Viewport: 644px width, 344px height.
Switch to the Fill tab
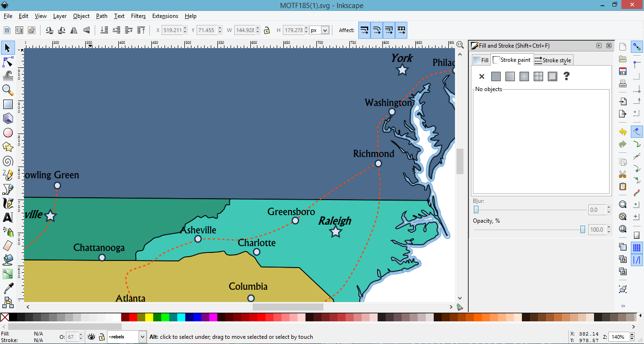[481, 60]
